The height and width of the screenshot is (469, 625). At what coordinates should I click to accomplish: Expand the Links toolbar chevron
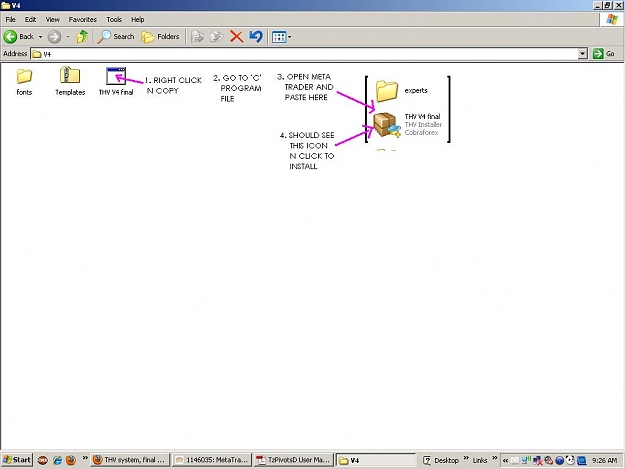coord(495,458)
